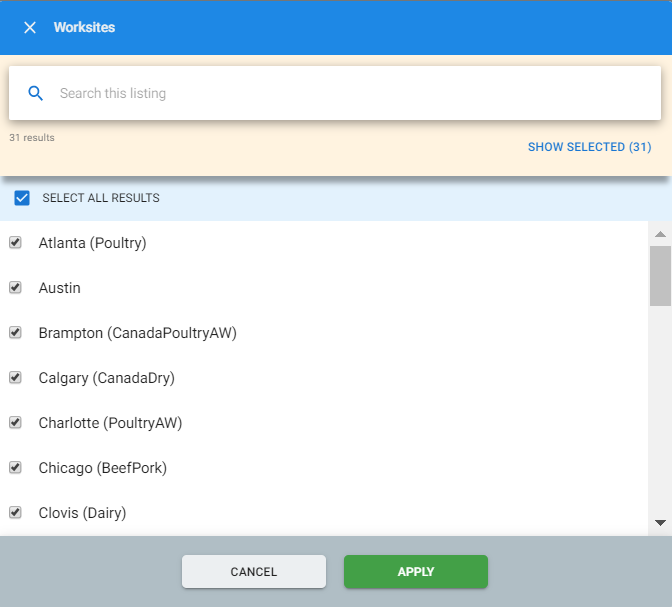Uncheck the Chicago (BeefPork) checkbox
Viewport: 672px width, 607px height.
[15, 468]
